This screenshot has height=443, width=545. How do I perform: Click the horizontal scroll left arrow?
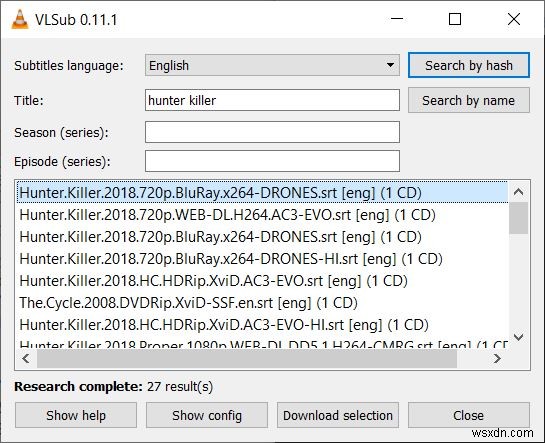[26, 358]
